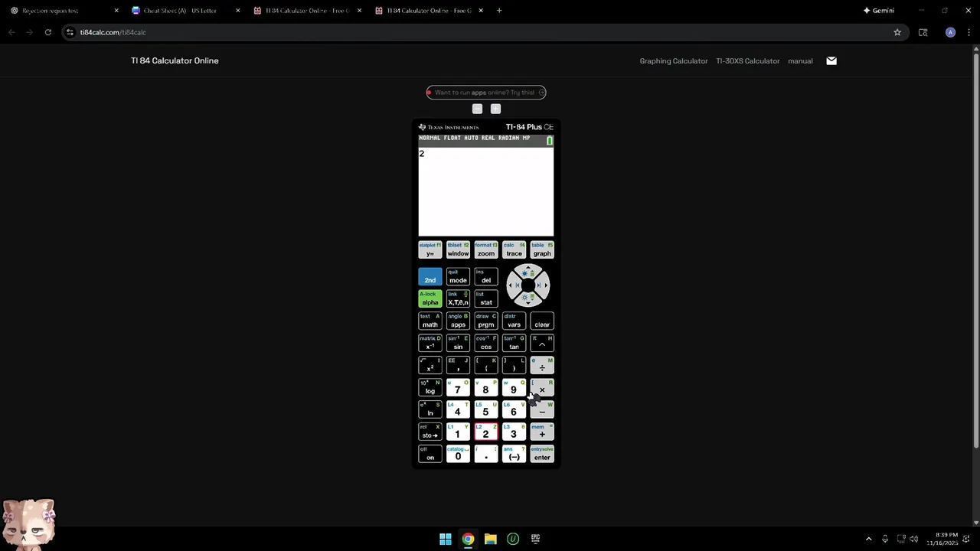Screen dimensions: 980x551
Task: Click the multiply key
Action: click(542, 388)
